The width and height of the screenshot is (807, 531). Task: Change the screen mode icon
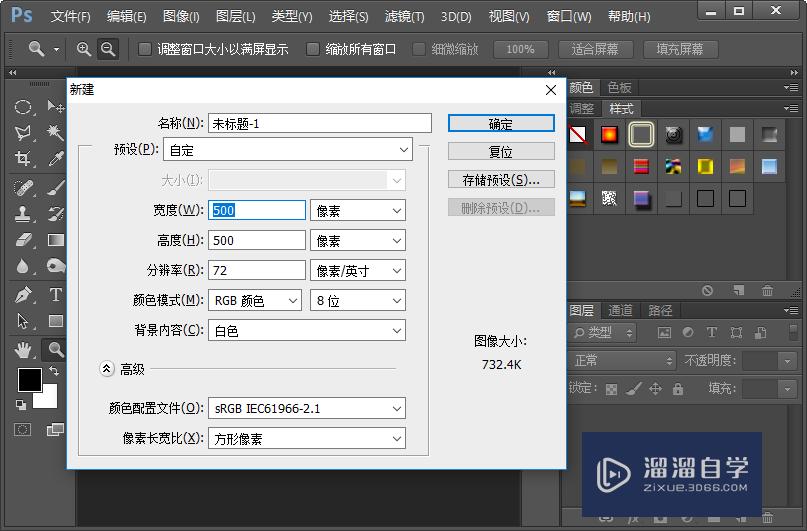pyautogui.click(x=55, y=430)
